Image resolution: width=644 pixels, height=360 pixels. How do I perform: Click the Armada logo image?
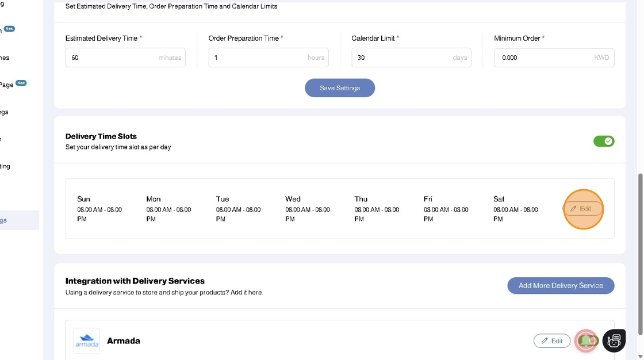point(86,340)
